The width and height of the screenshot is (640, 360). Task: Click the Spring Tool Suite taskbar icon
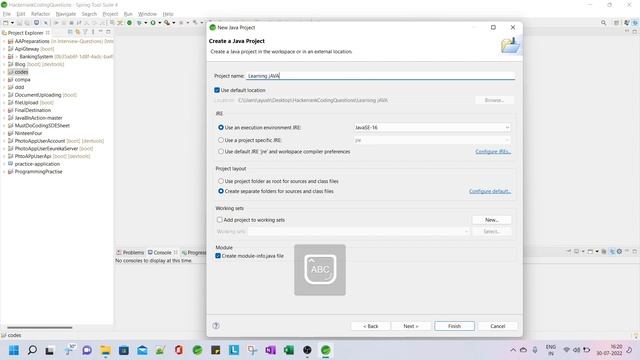tap(325, 350)
